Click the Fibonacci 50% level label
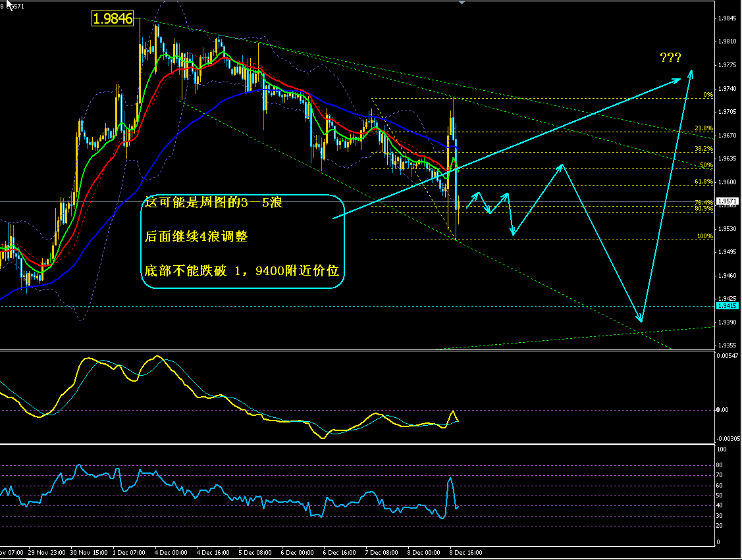The width and height of the screenshot is (742, 560). [706, 165]
